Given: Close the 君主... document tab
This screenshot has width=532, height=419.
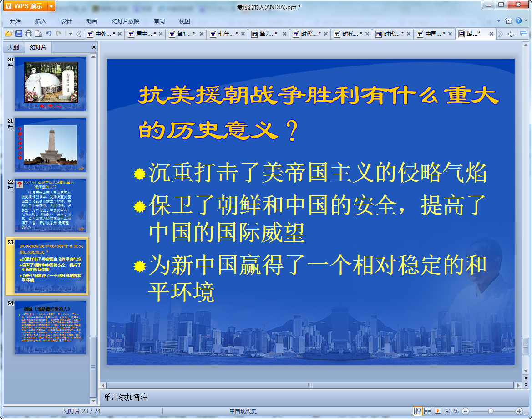Looking at the screenshot, I should click(161, 34).
